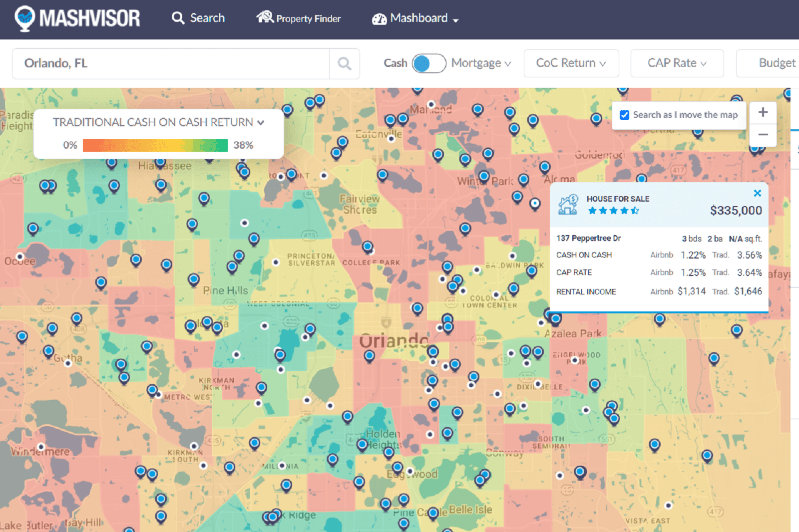Toggle the Cash/Mortgage switch
Screen dimensions: 799x532
(x=428, y=63)
